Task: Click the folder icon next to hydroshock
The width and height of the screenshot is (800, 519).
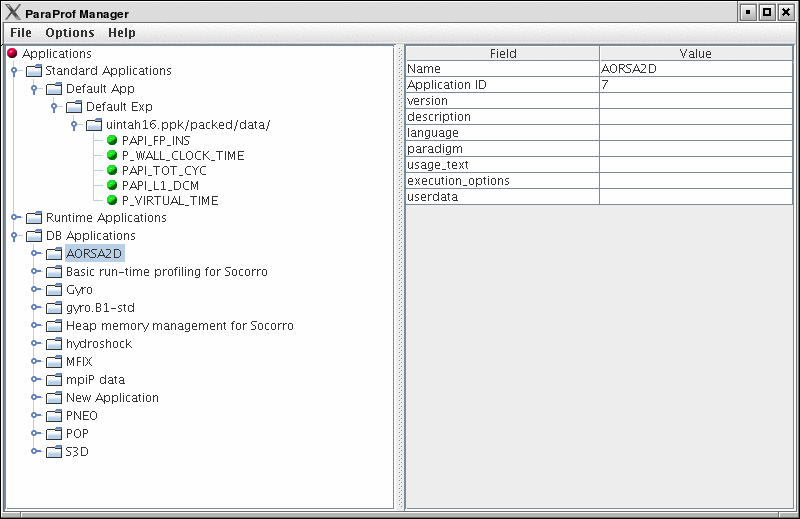Action: click(54, 344)
